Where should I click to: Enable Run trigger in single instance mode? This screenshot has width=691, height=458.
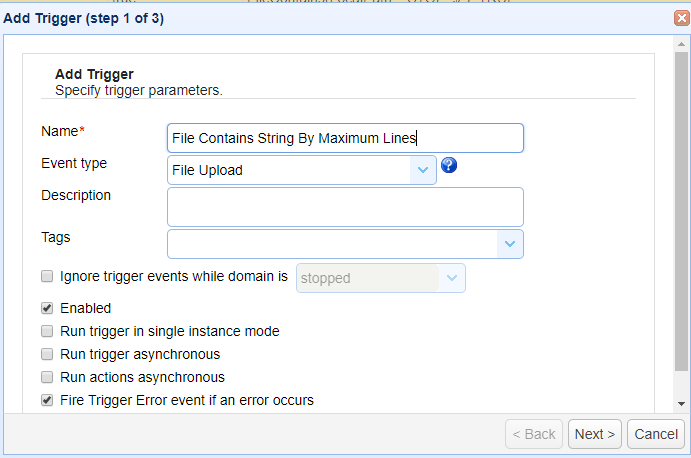(47, 331)
